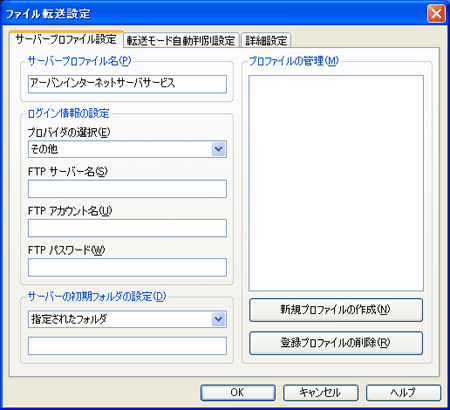Click the キャンセル button
The width and height of the screenshot is (450, 410).
coord(321,393)
